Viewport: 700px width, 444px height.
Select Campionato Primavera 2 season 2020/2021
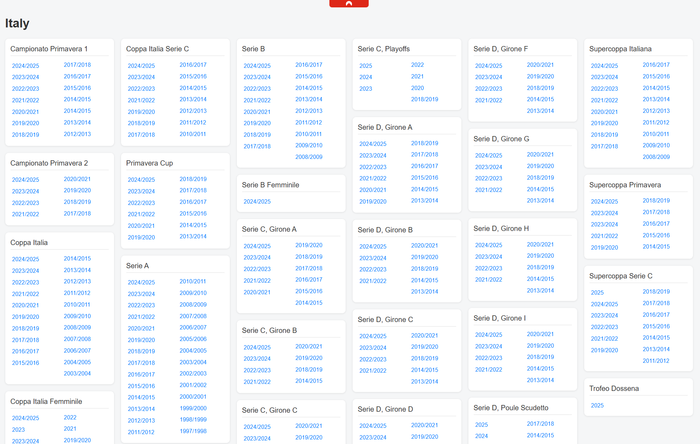point(77,179)
